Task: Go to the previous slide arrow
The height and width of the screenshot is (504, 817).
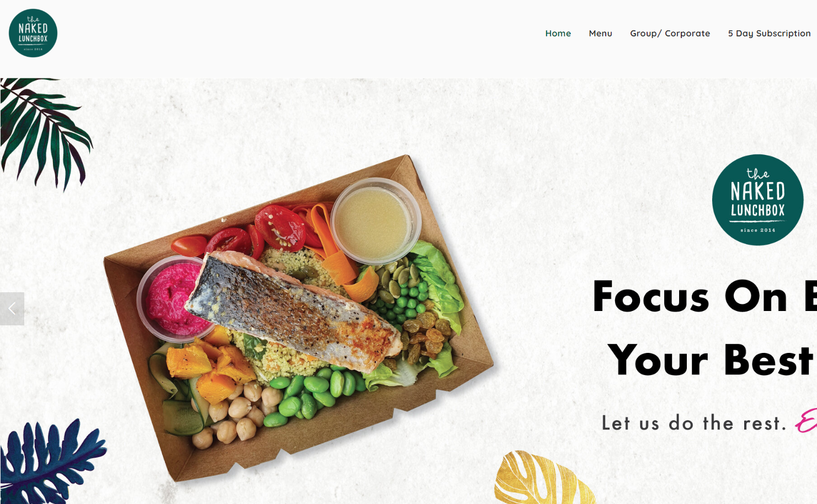Action: click(x=12, y=309)
